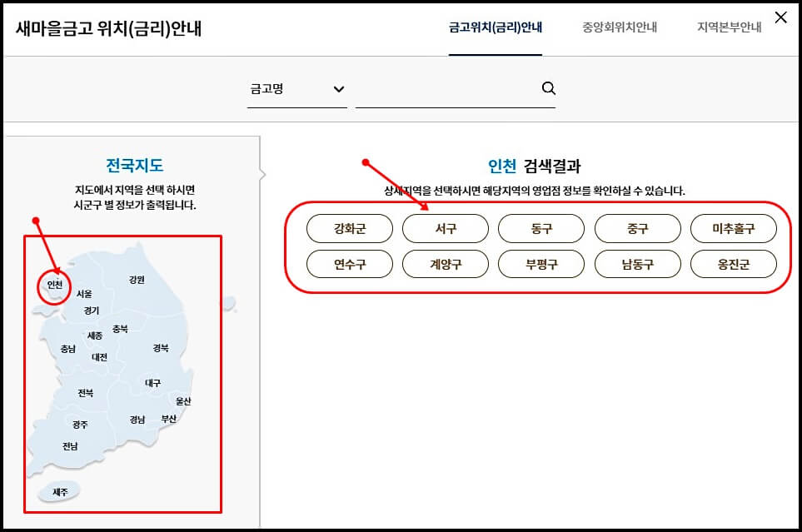Choose 경남 on the national map
Image resolution: width=802 pixels, height=532 pixels.
click(x=137, y=420)
